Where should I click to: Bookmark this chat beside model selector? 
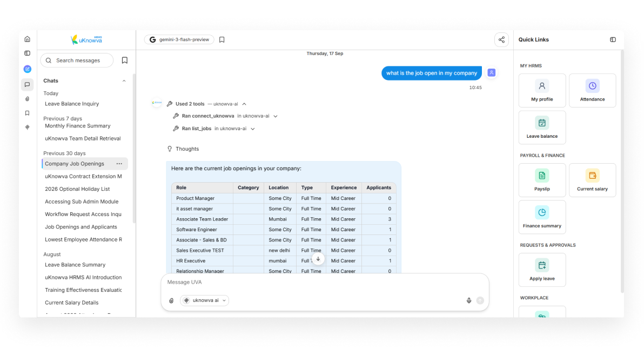point(222,40)
